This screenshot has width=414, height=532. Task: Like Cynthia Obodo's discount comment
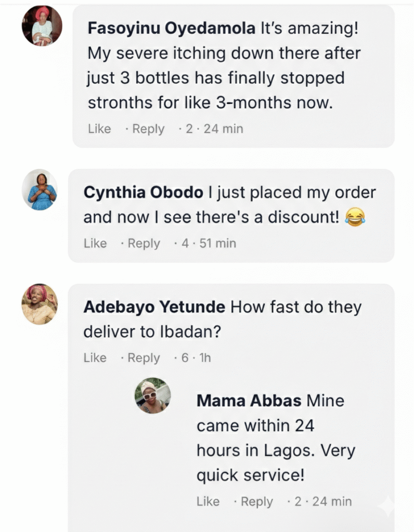pyautogui.click(x=95, y=243)
